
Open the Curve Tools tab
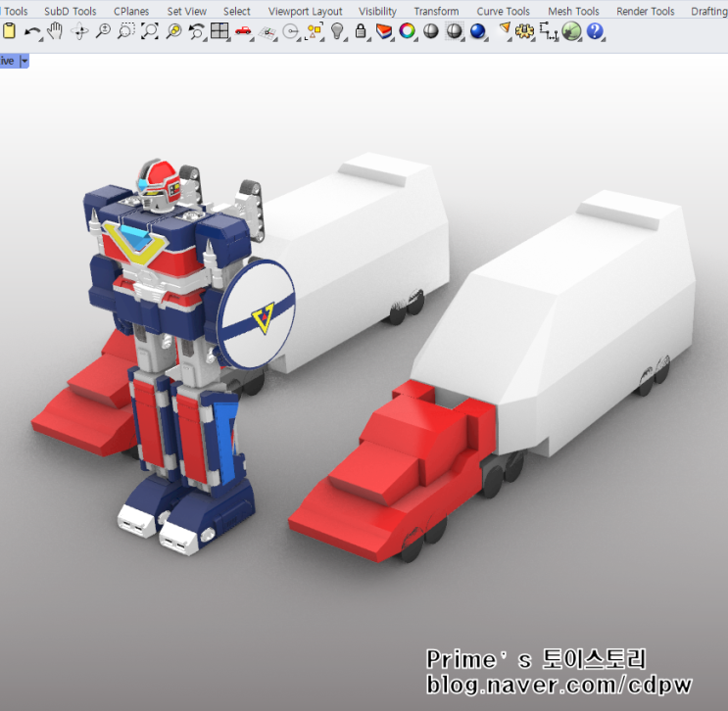click(503, 11)
